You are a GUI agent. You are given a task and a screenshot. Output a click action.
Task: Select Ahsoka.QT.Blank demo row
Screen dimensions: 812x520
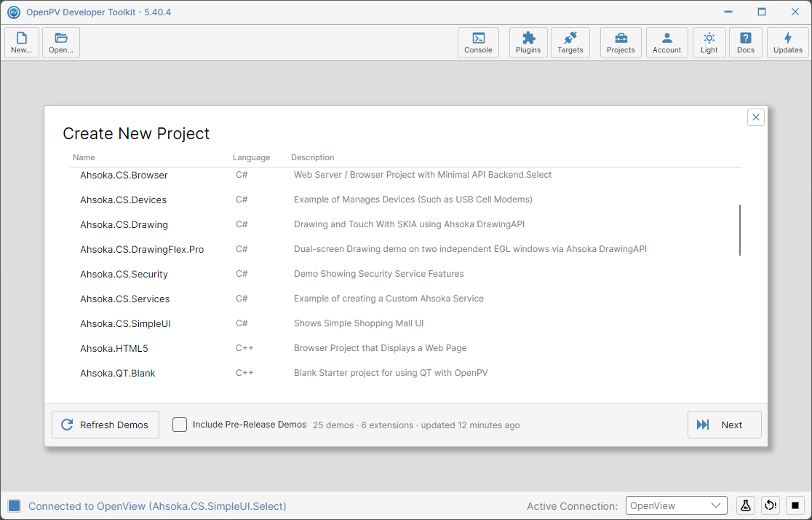(406, 374)
